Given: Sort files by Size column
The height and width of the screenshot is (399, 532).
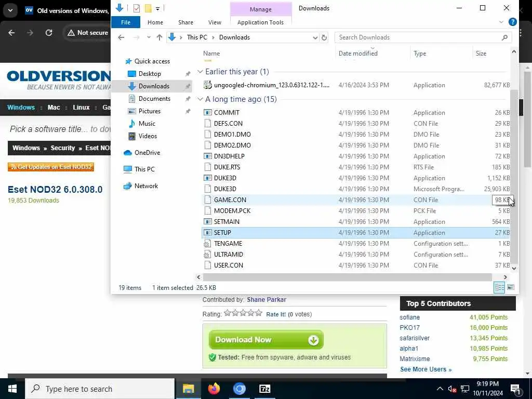Looking at the screenshot, I should [481, 54].
